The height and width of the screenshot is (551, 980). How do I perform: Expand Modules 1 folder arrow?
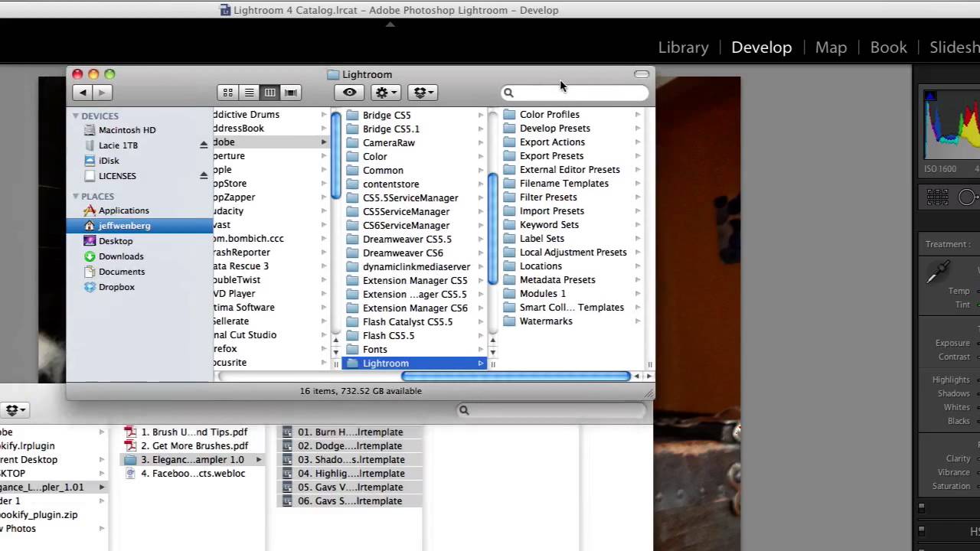(638, 294)
